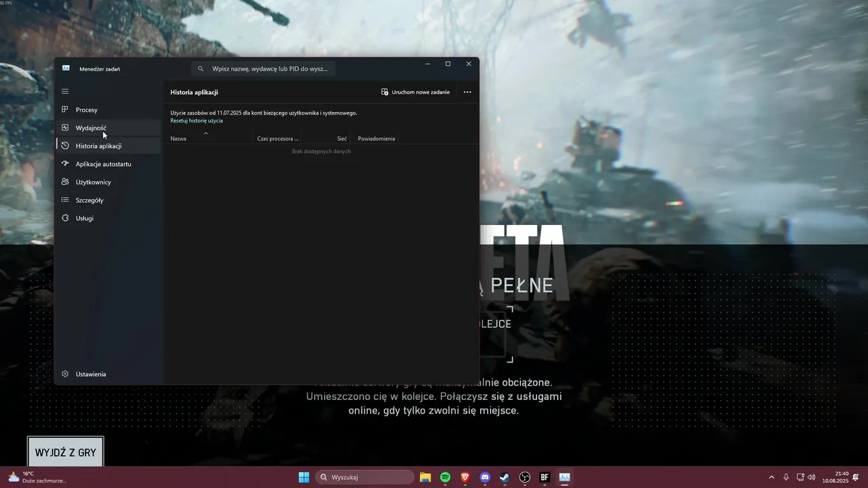
Task: Open the Wydajność sidebar item
Action: [108, 127]
